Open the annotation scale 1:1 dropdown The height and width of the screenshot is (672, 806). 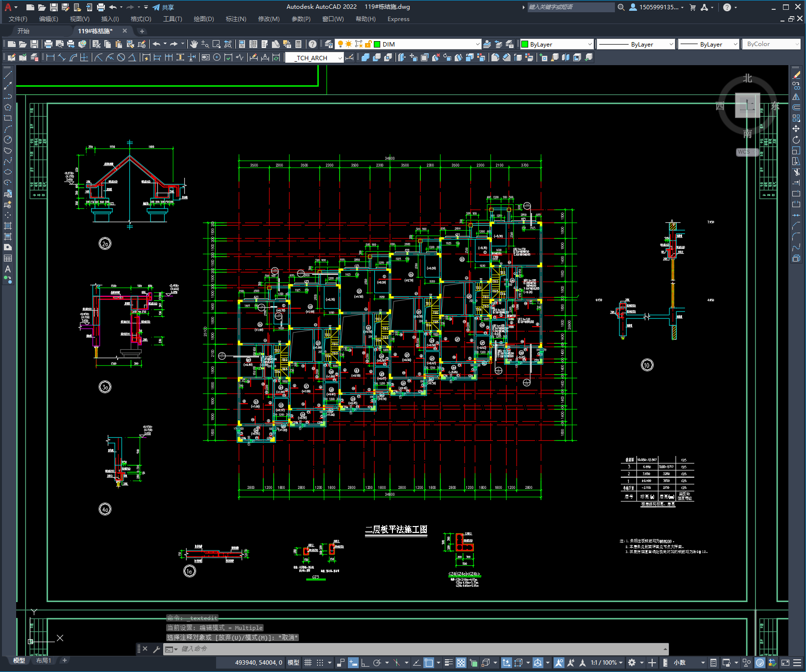[x=607, y=663]
